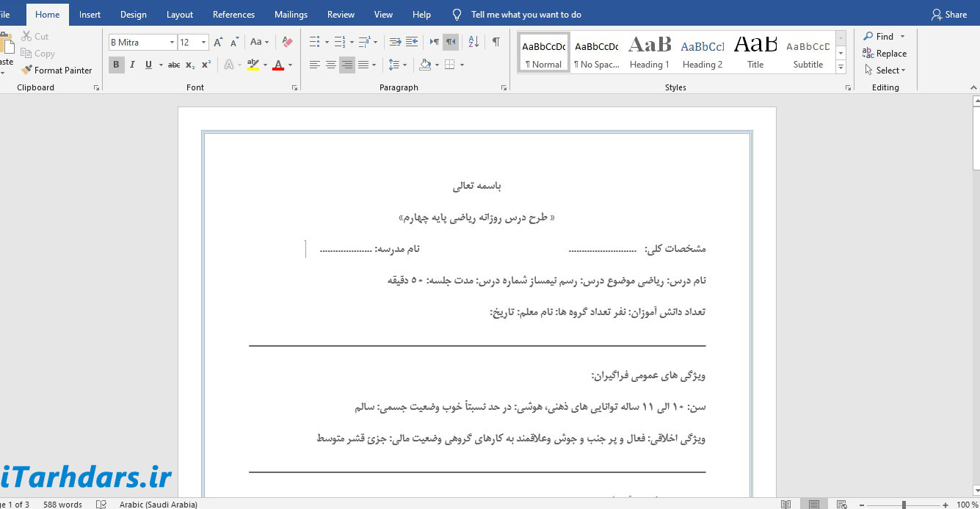Switch to Web Layout view
The height and width of the screenshot is (509, 980).
(841, 504)
